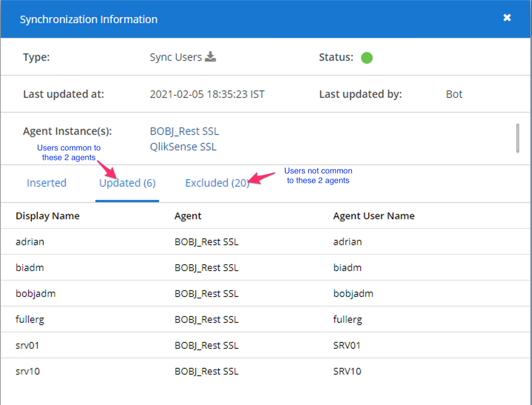The image size is (532, 405).
Task: Click BOBJ_Rest SSL in the srv01 row
Action: (206, 345)
